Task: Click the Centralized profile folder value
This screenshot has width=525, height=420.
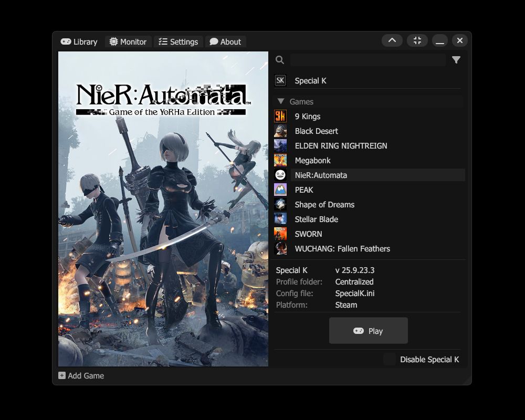Action: [x=354, y=282]
